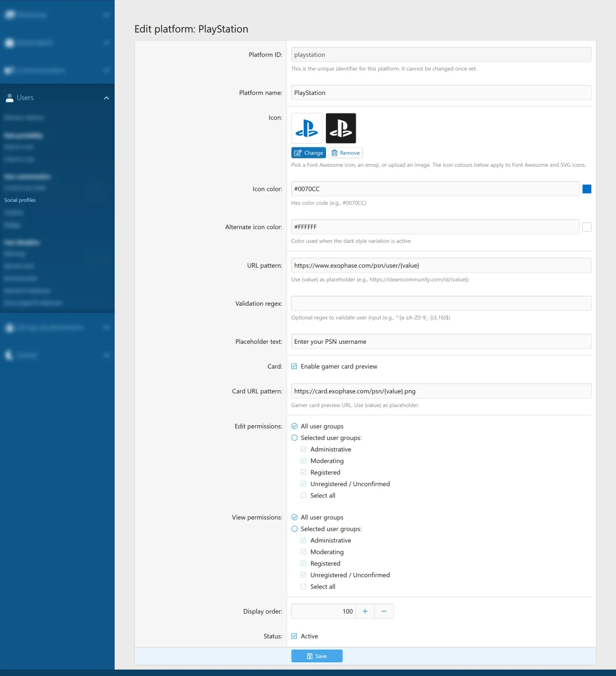Viewport: 616px width, 676px height.
Task: Click the 'Hex color code' hint text
Action: click(x=329, y=203)
